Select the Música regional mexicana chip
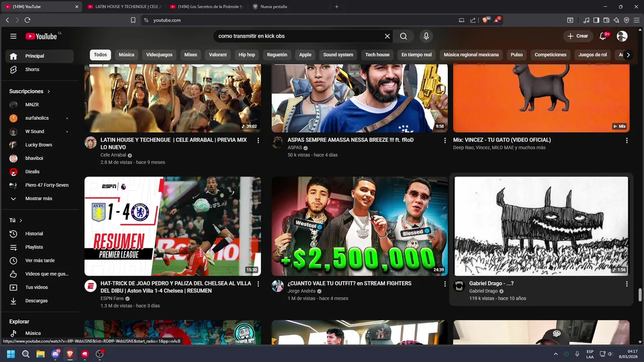Screen dimensions: 644x362 coord(471,55)
